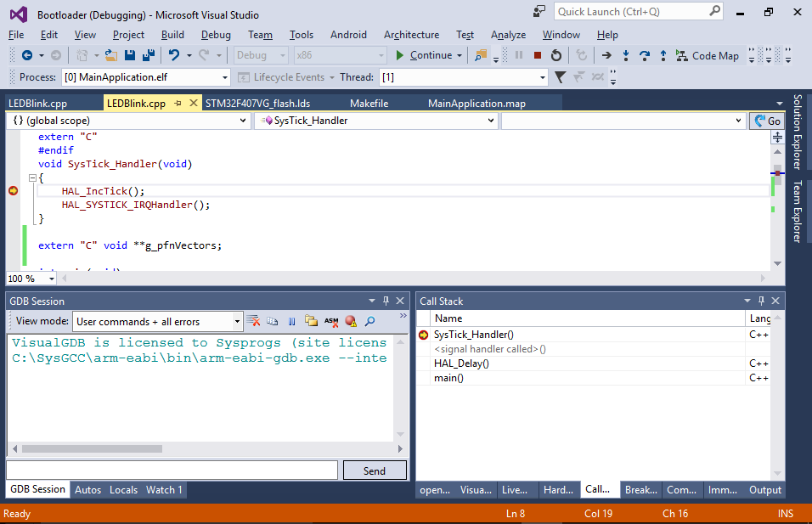Open the undo history dropdown arrow
Viewport: 812px width, 524px height.
189,55
